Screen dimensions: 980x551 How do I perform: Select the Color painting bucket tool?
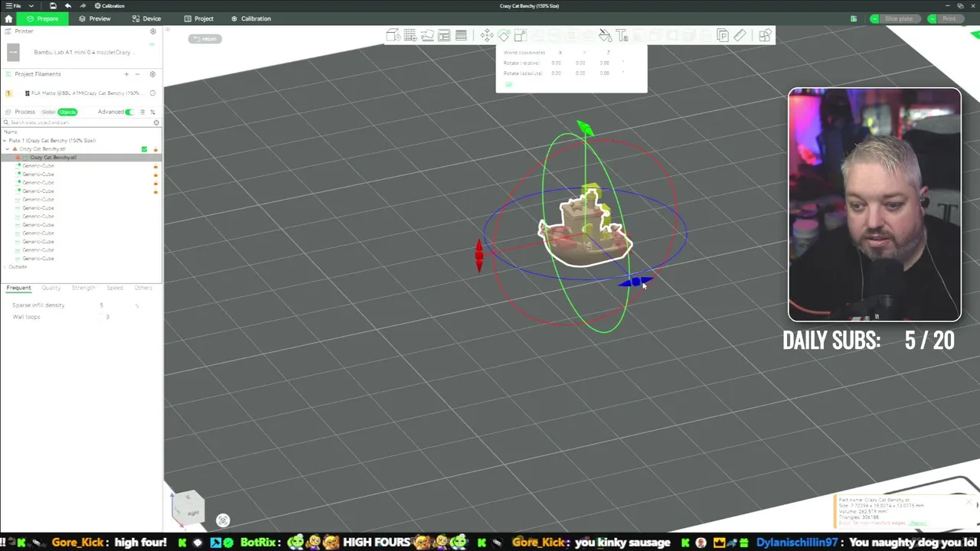[x=605, y=35]
